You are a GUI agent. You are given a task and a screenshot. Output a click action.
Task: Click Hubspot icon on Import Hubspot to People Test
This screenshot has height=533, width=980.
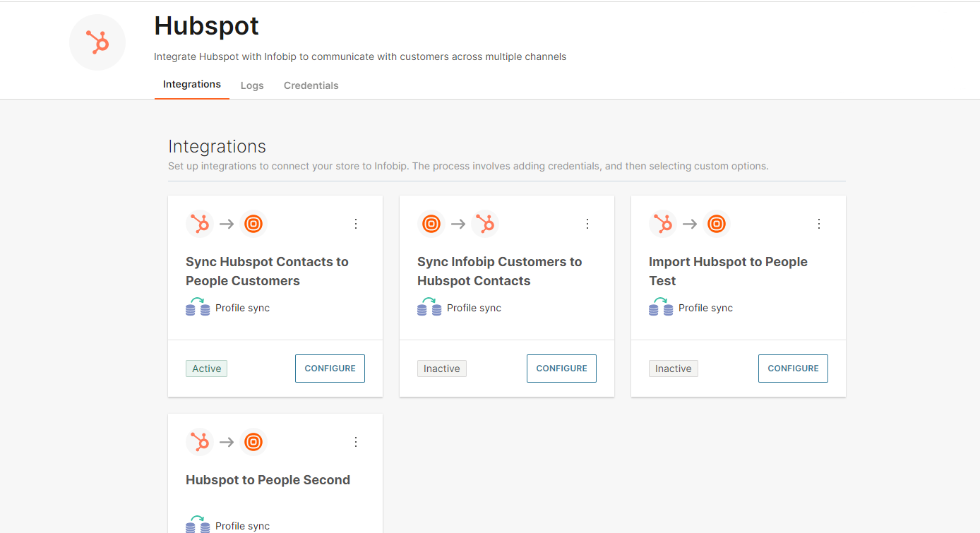coord(663,224)
